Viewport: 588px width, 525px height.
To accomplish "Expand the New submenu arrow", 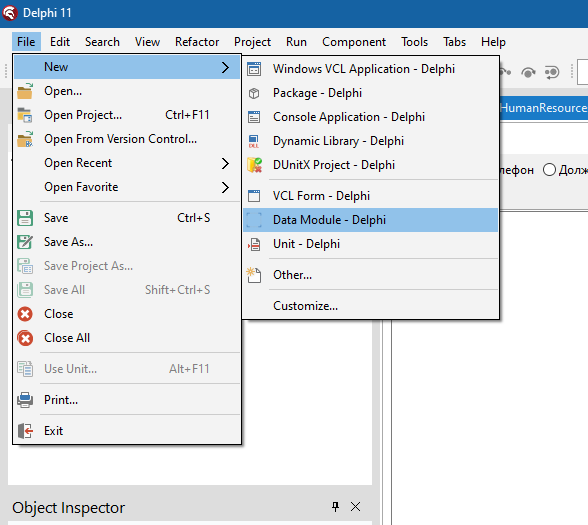I will click(225, 68).
